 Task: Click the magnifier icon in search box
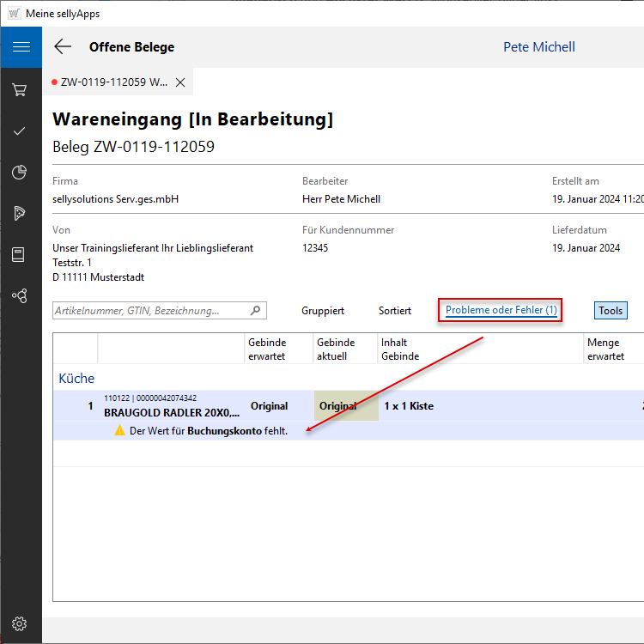[255, 311]
